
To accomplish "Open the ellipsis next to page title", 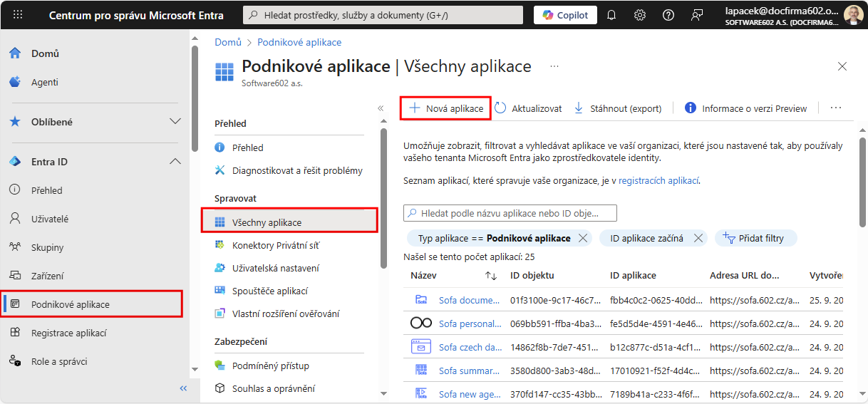I will [x=554, y=66].
